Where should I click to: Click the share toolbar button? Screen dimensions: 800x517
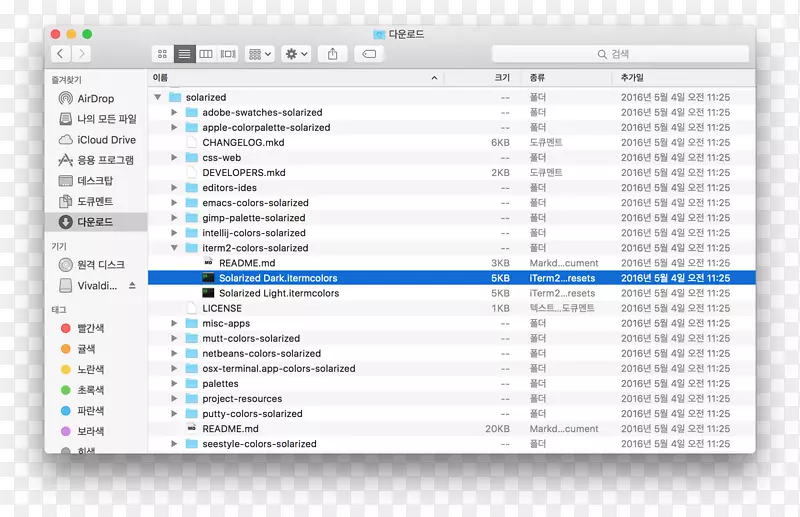click(333, 54)
